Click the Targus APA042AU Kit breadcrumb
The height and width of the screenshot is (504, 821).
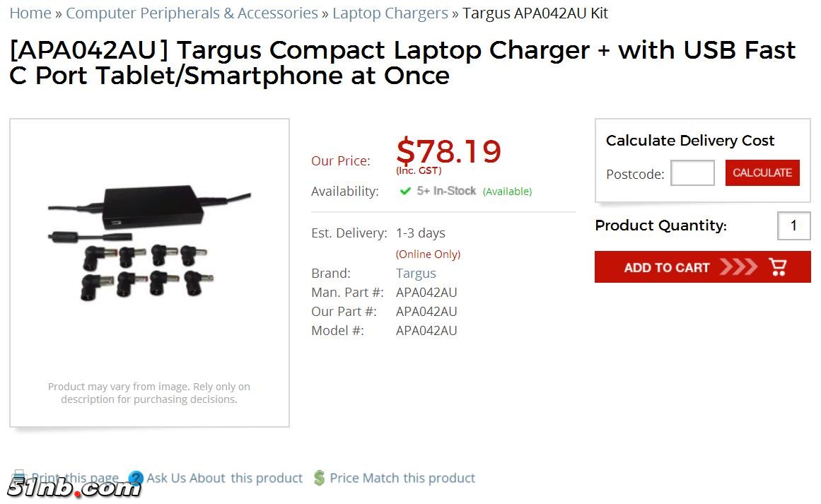point(535,13)
